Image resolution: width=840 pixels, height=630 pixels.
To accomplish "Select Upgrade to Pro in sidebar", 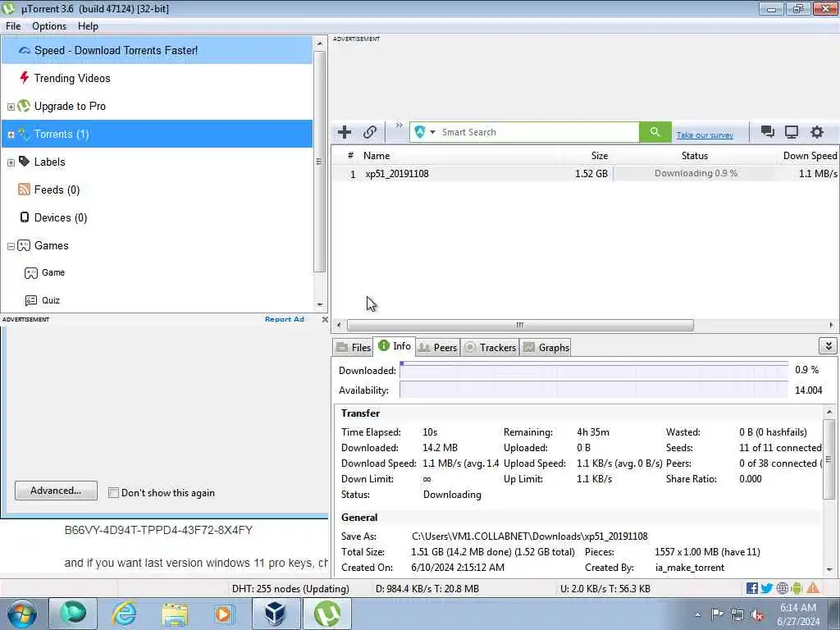I will [70, 106].
